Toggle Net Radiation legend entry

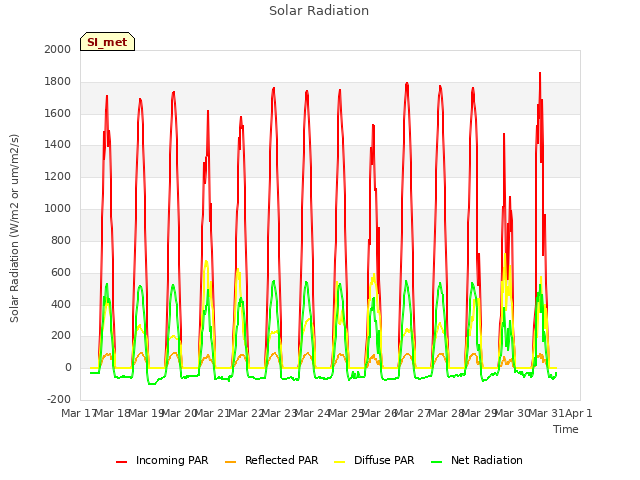(477, 460)
